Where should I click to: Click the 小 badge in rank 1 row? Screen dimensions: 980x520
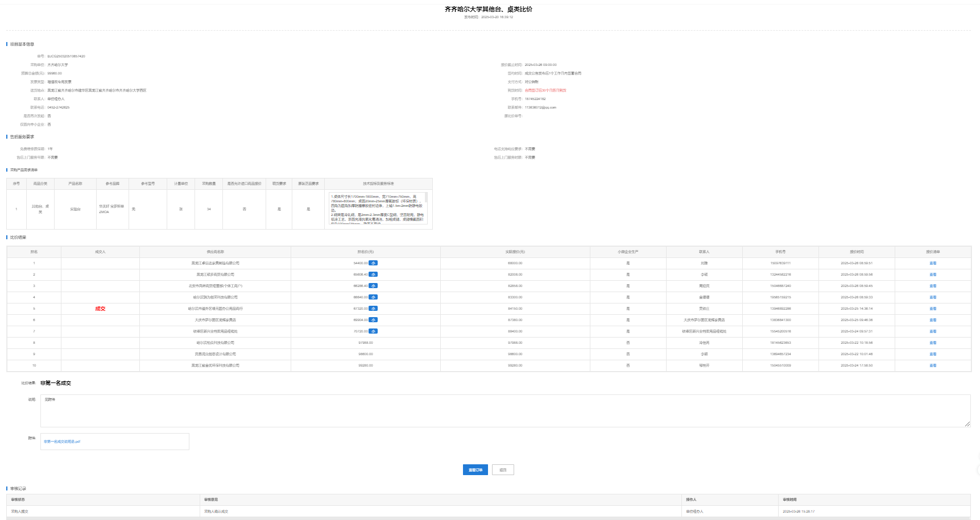coord(373,263)
